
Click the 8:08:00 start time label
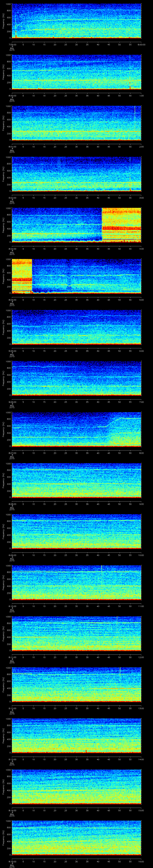tap(12, 504)
